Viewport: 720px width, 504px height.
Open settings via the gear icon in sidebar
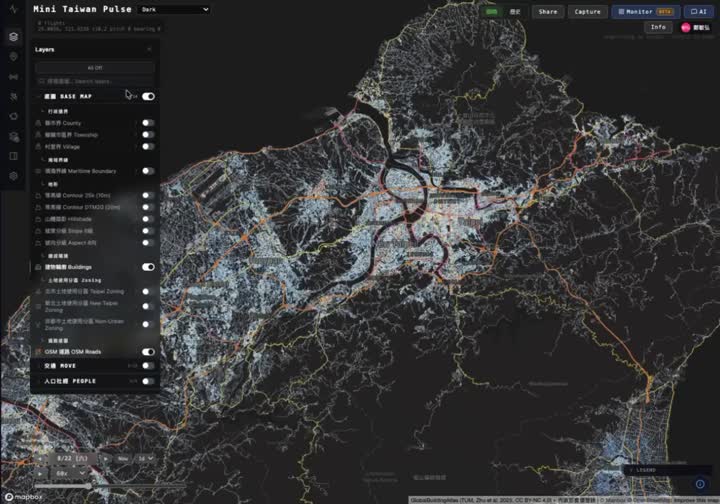click(13, 176)
